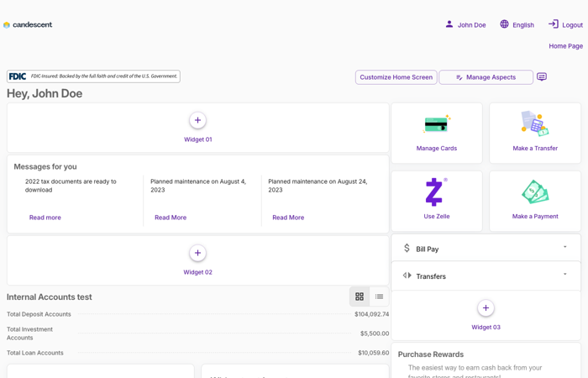Image resolution: width=588 pixels, height=378 pixels.
Task: Open the Make a Payment label
Action: pyautogui.click(x=535, y=217)
